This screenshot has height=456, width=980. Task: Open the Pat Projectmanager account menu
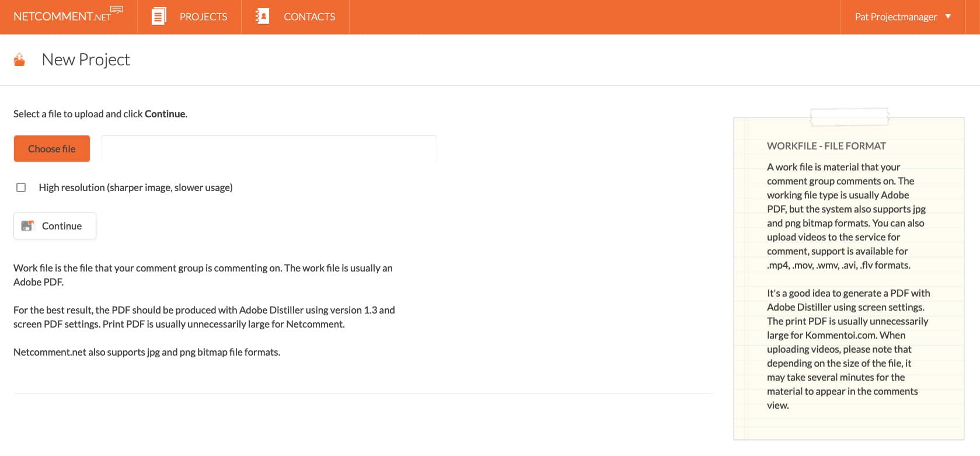(x=895, y=17)
